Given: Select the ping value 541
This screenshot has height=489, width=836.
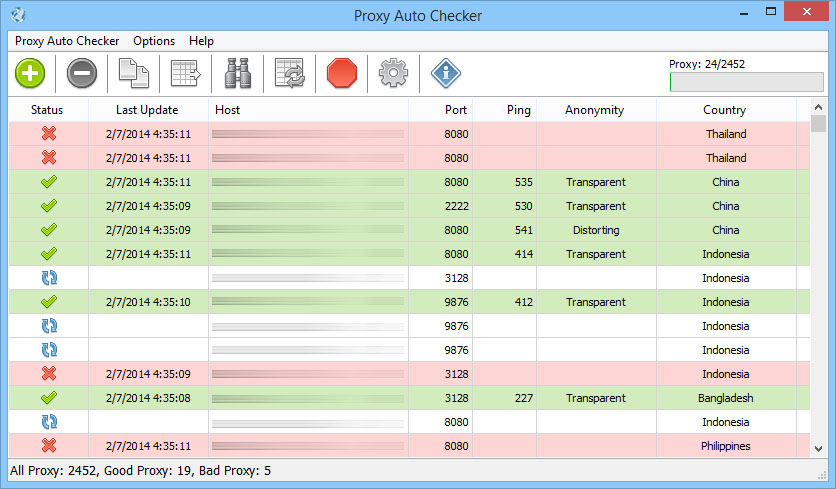Looking at the screenshot, I should click(524, 230).
